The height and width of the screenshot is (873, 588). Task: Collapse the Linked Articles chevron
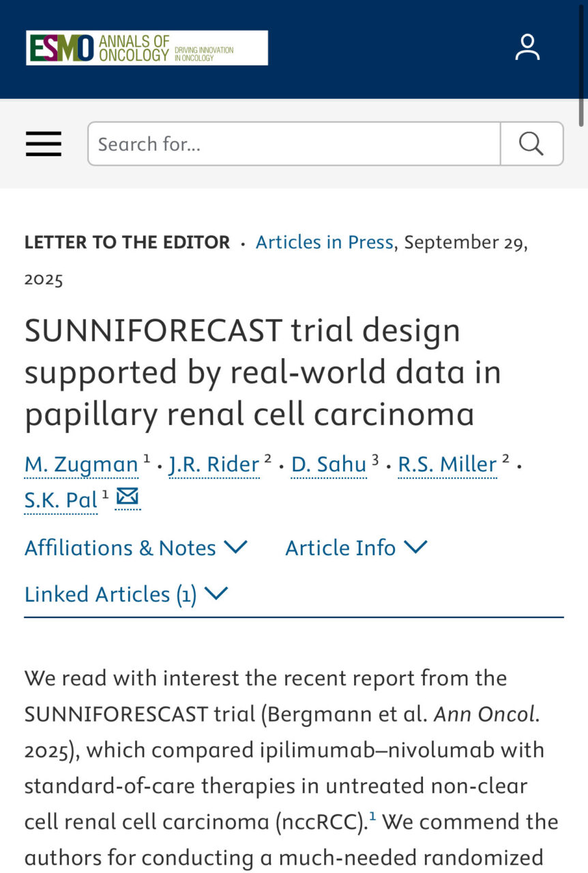pyautogui.click(x=217, y=593)
